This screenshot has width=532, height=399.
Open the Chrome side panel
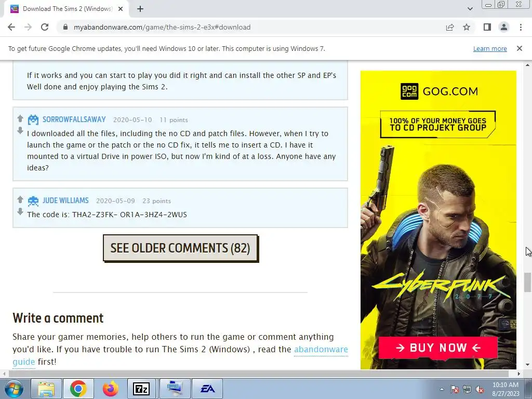coord(487,27)
